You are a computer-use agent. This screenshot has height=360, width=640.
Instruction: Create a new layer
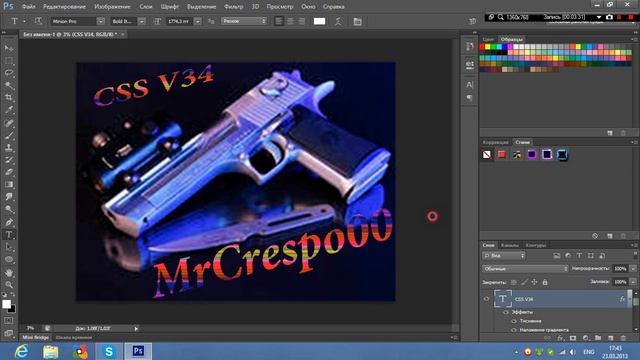[611, 338]
